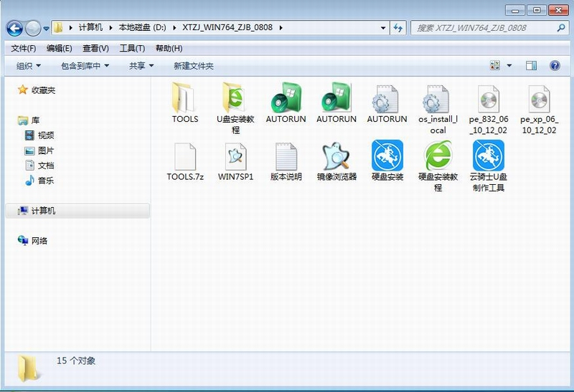Select the os_install_local settings file
The image size is (574, 392).
click(438, 99)
